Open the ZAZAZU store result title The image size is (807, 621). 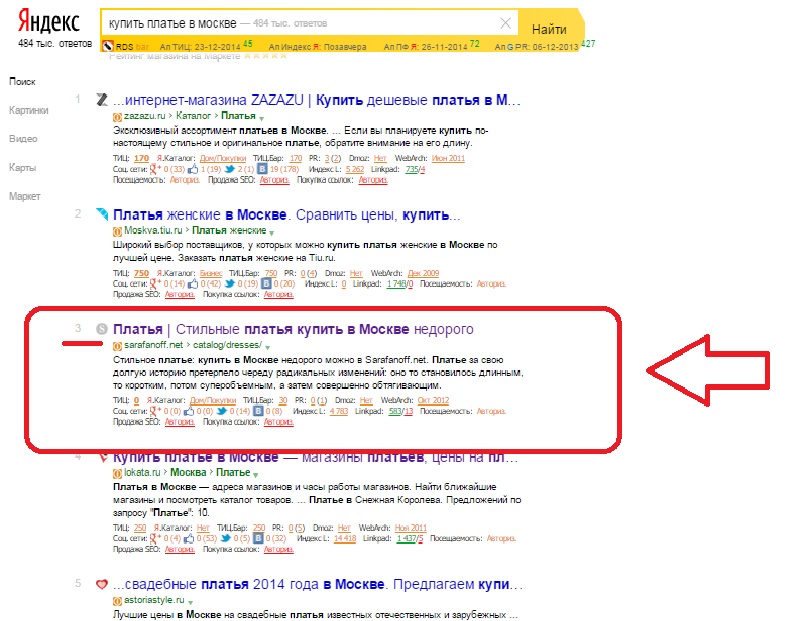point(317,100)
